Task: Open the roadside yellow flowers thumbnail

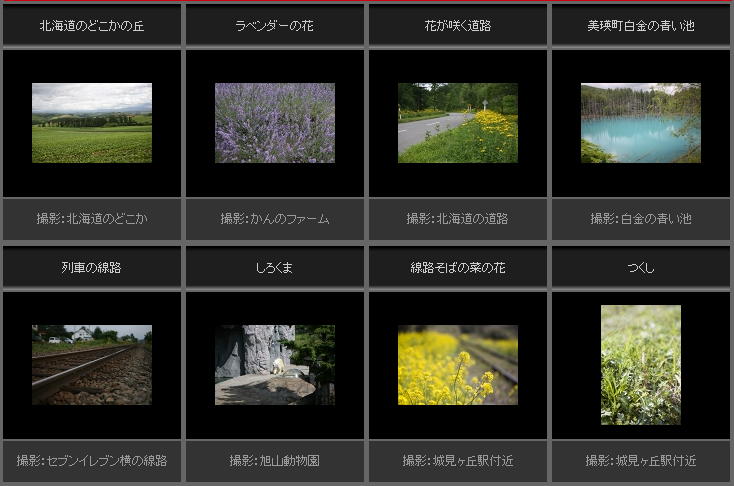Action: click(x=458, y=123)
